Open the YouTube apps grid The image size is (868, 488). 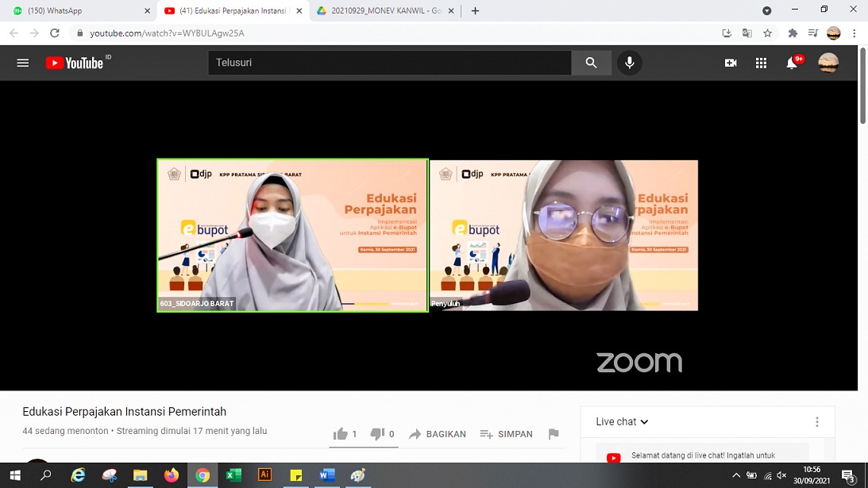click(x=761, y=63)
